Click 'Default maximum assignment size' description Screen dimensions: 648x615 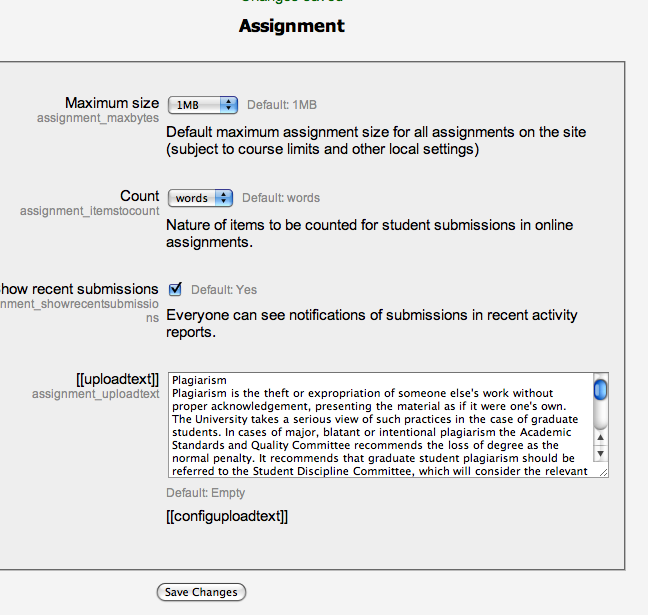tap(376, 141)
